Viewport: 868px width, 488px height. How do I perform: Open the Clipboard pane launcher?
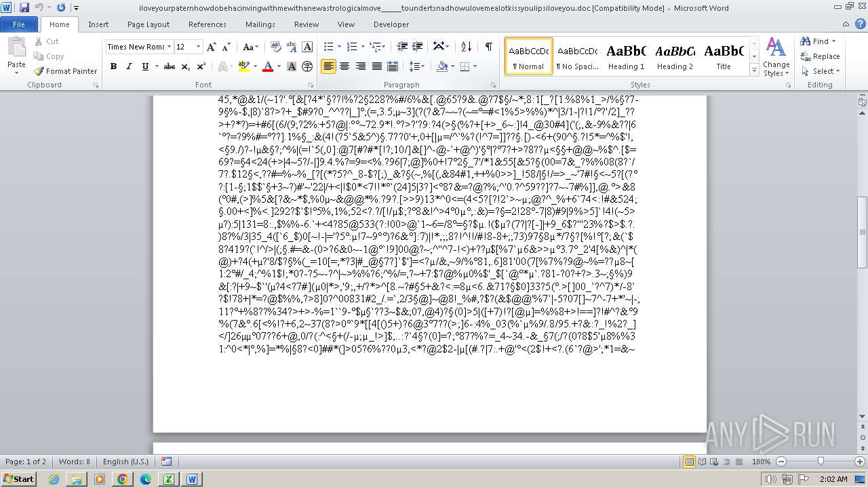pyautogui.click(x=96, y=85)
